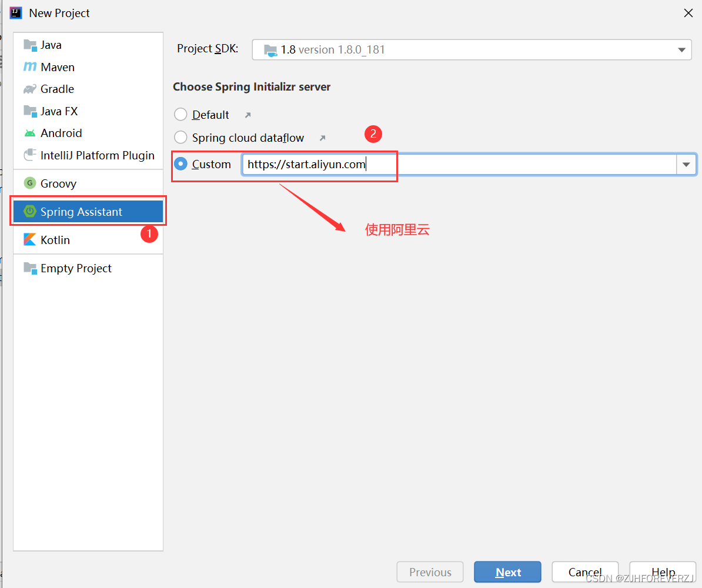Image resolution: width=702 pixels, height=588 pixels.
Task: Click the Next button
Action: pos(508,572)
